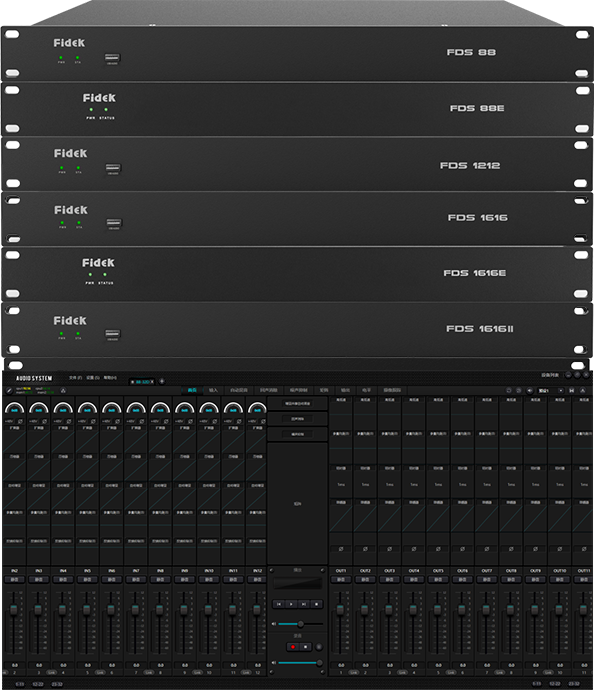Stop recording with the square button beside record
The image size is (594, 690).
coord(306,646)
